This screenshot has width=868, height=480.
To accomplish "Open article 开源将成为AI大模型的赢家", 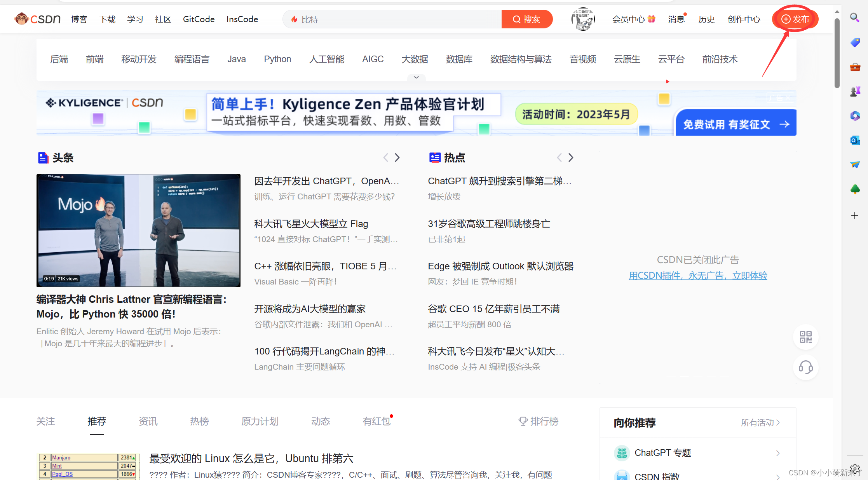I will coord(310,309).
